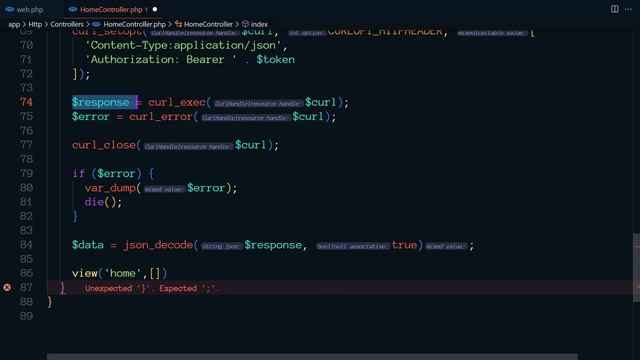Click the 'Authorization: Bearer ' string
The height and width of the screenshot is (360, 640).
click(161, 60)
